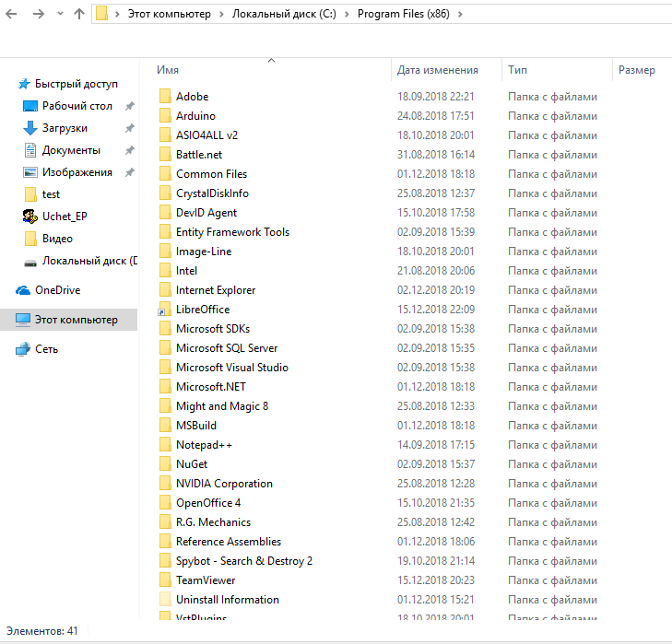This screenshot has height=644, width=672.
Task: Go back with the Back arrow
Action: click(11, 14)
